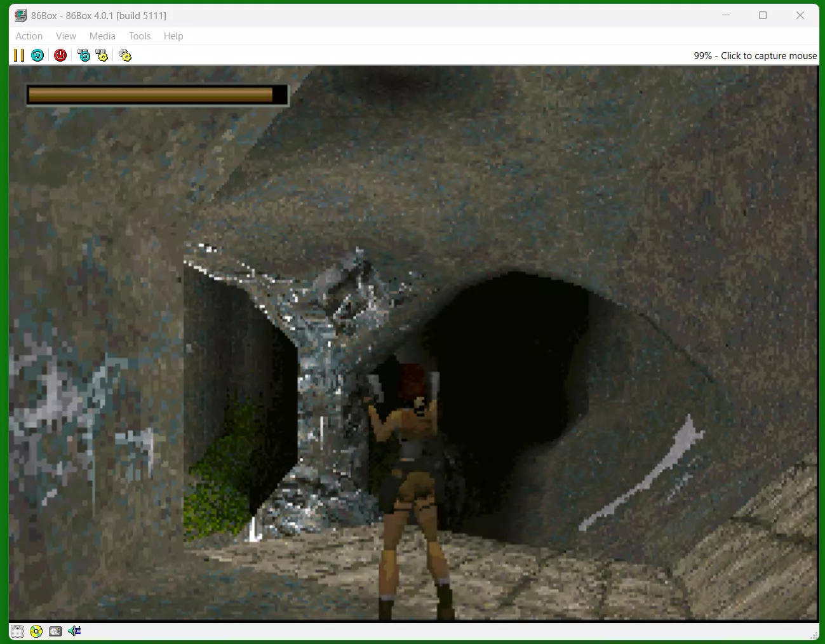Image resolution: width=825 pixels, height=644 pixels.
Task: Click the sound speaker status bar icon
Action: pos(74,631)
